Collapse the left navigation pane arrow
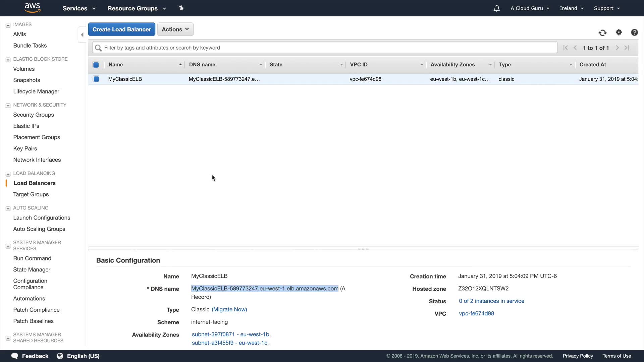Image resolution: width=644 pixels, height=362 pixels. pyautogui.click(x=82, y=35)
